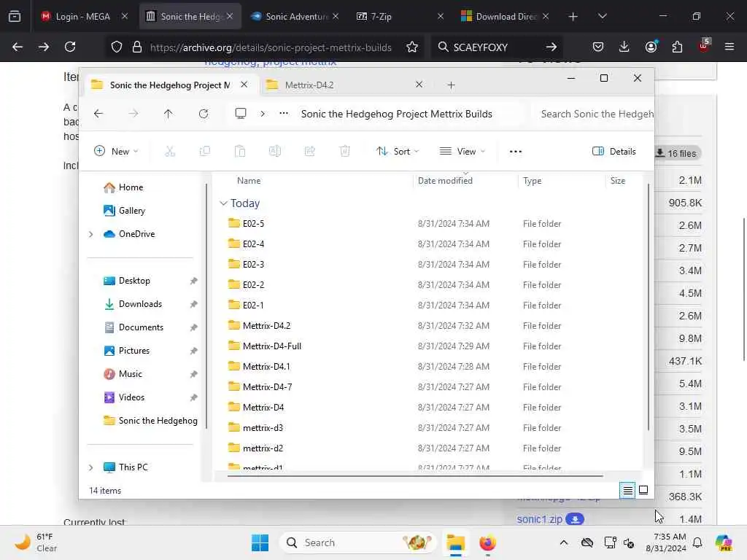Submit search with the arrow button
Viewport: 747px width, 560px height.
[x=551, y=47]
